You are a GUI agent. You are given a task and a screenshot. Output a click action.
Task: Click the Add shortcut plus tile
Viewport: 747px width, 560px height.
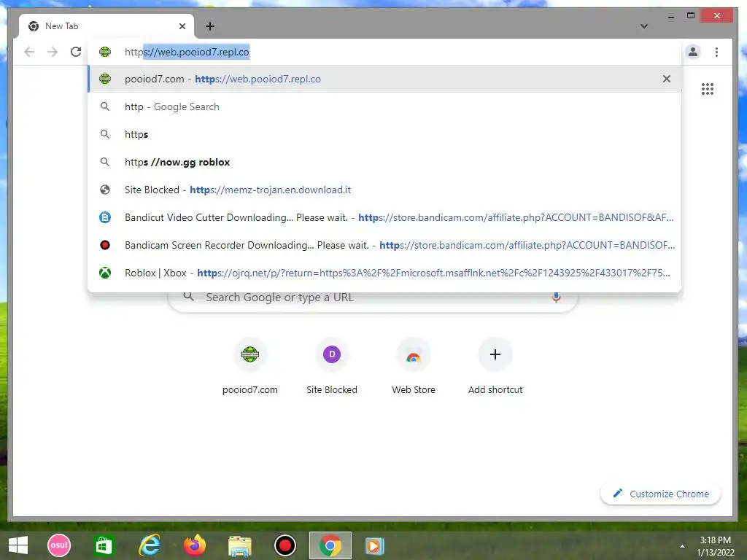495,367
